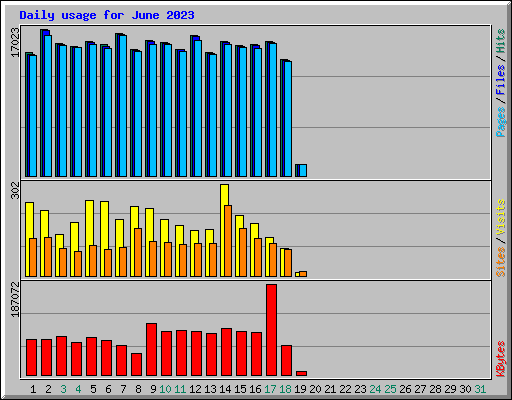Click the orange Sites legend label
The width and height of the screenshot is (512, 400).
click(500, 262)
